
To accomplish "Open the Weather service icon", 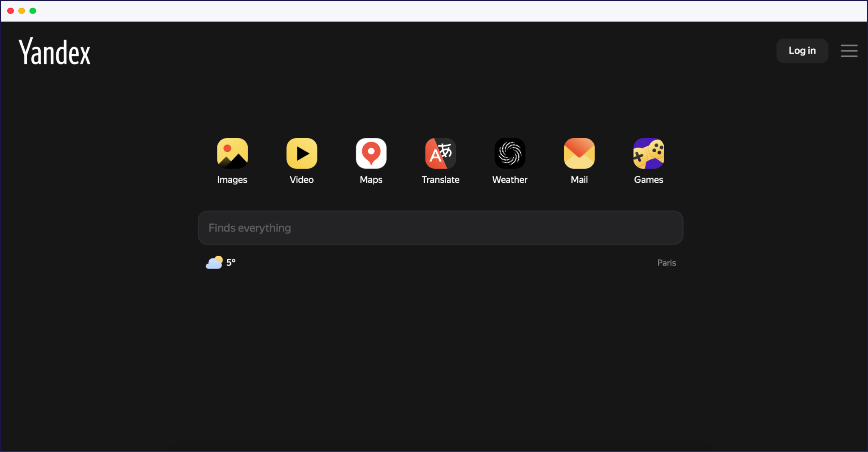I will (509, 153).
